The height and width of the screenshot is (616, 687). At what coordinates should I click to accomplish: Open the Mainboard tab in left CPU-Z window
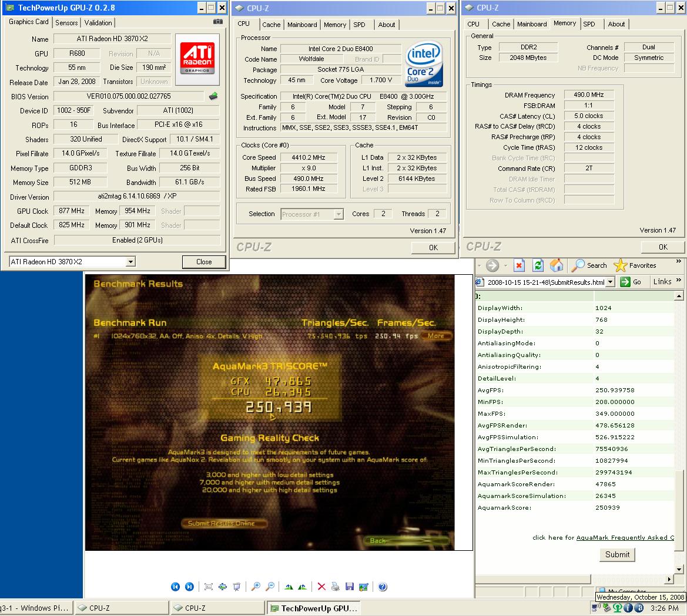(x=302, y=25)
